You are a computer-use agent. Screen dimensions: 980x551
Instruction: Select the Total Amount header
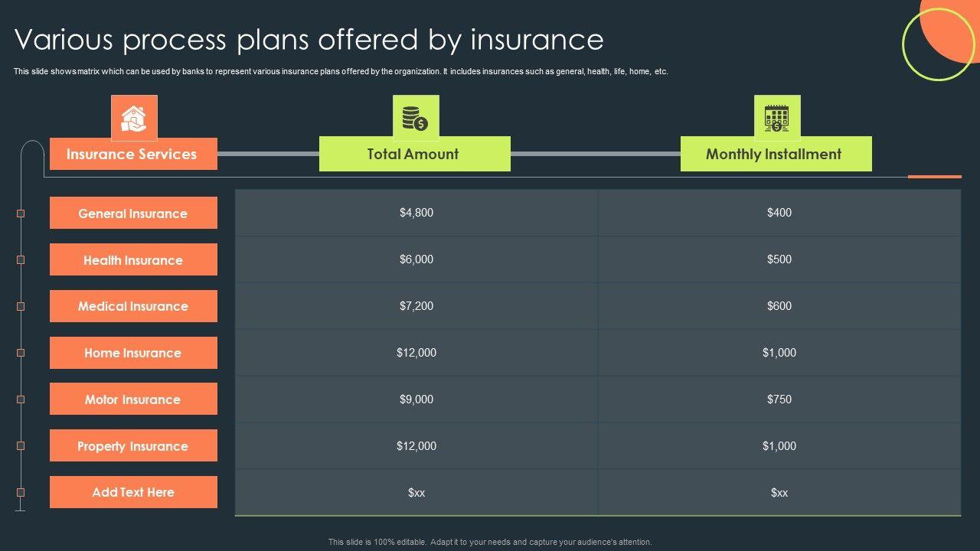[x=414, y=154]
